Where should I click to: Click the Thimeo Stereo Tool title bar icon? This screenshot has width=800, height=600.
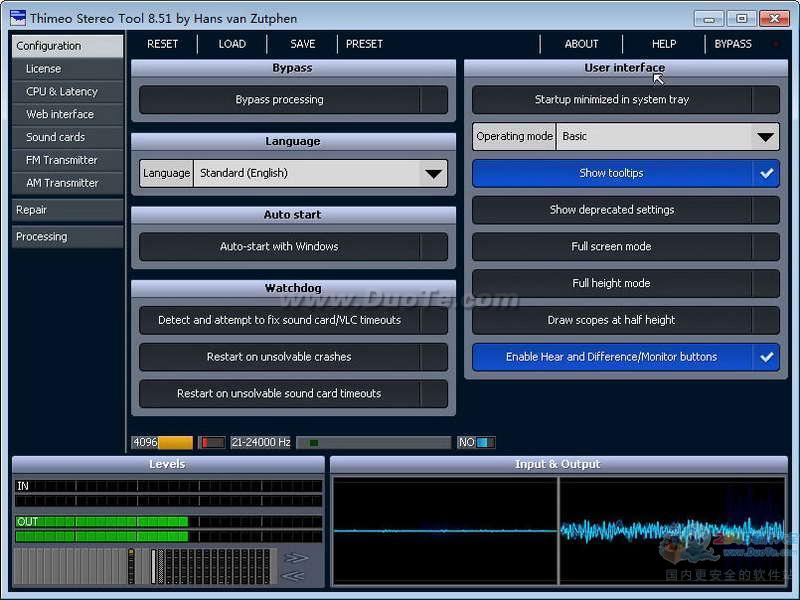tap(17, 18)
